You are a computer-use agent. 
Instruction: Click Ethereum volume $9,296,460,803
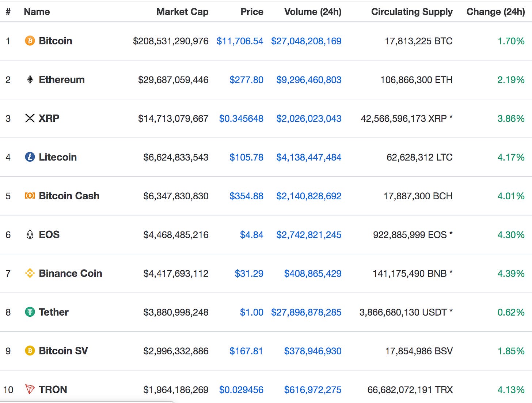(x=309, y=80)
